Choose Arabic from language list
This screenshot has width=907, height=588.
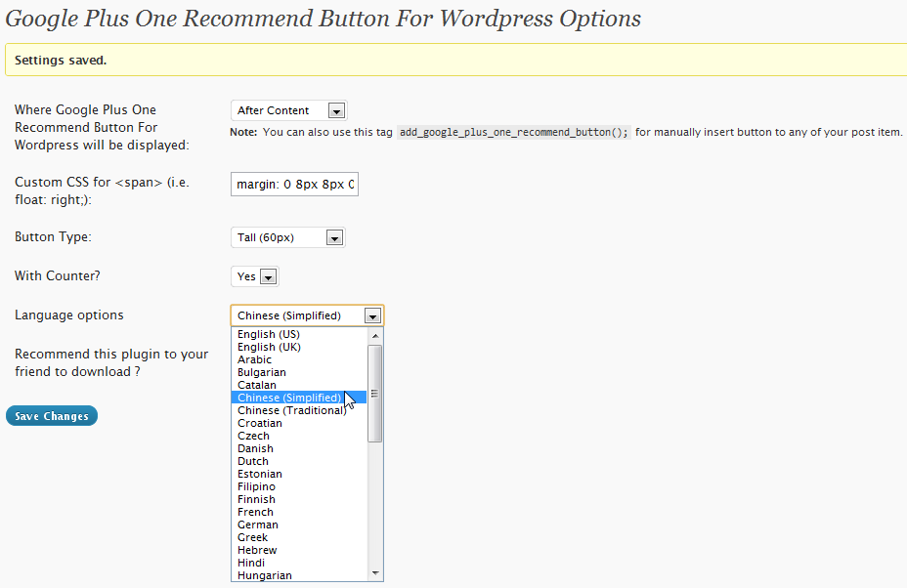298,359
